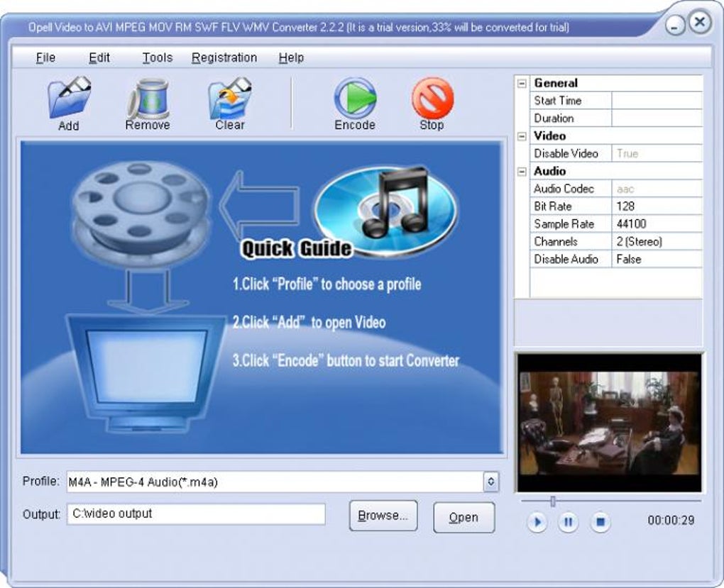The width and height of the screenshot is (724, 588).
Task: Select the Disable Video value True
Action: (x=657, y=153)
